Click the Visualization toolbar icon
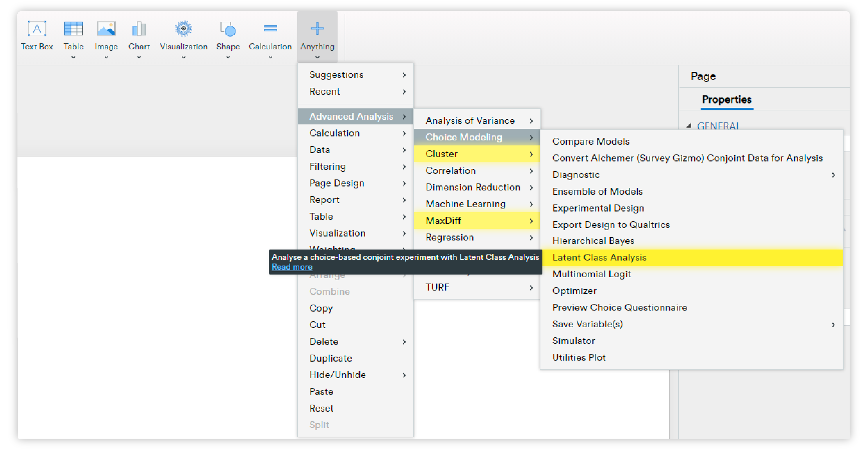 point(183,29)
